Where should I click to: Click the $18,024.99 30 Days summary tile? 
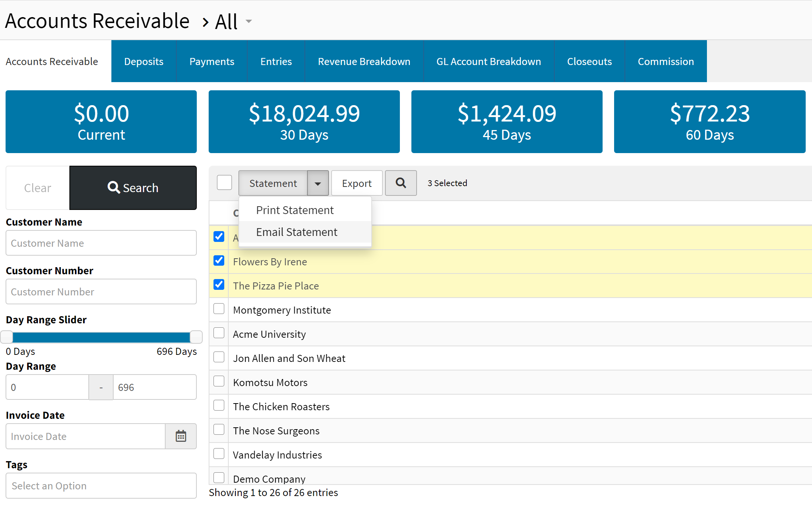(304, 122)
